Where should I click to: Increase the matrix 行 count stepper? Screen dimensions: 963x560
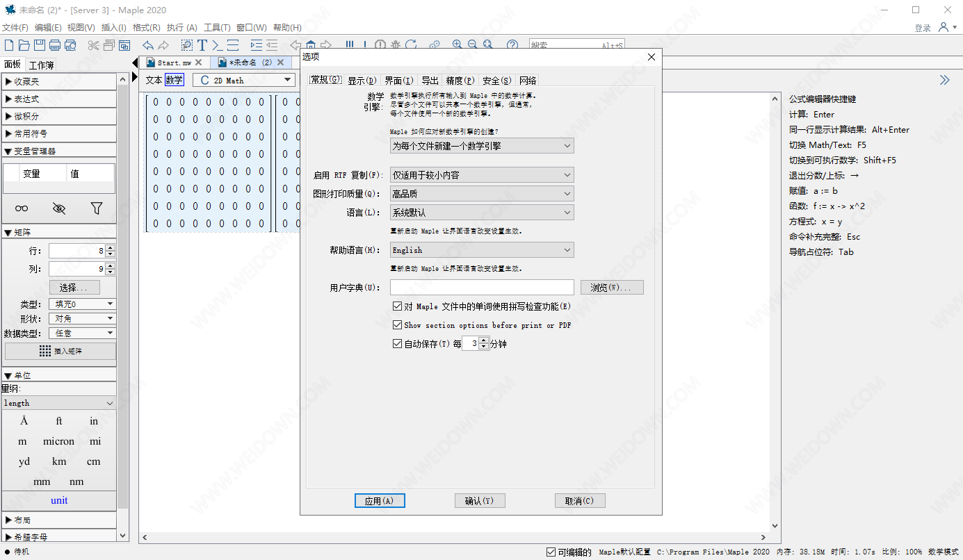[x=110, y=248]
